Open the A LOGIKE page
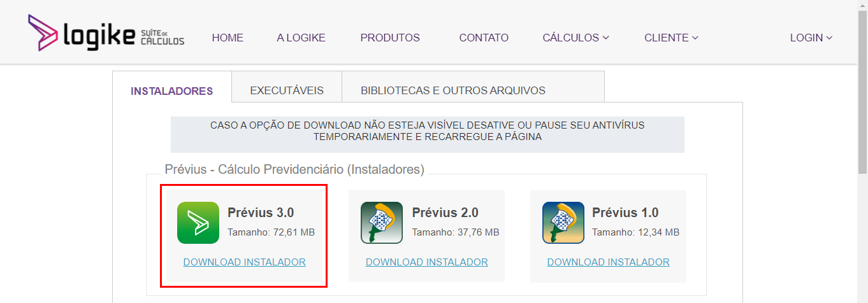Viewport: 868px width, 303px height. tap(301, 38)
